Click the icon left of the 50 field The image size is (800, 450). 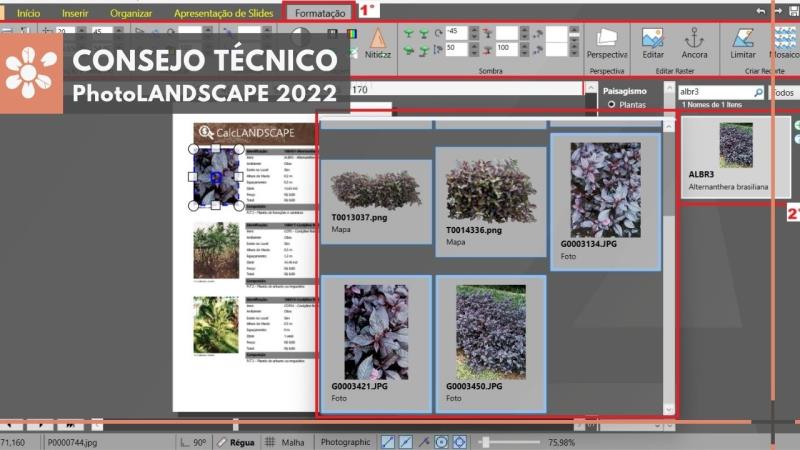pos(438,50)
